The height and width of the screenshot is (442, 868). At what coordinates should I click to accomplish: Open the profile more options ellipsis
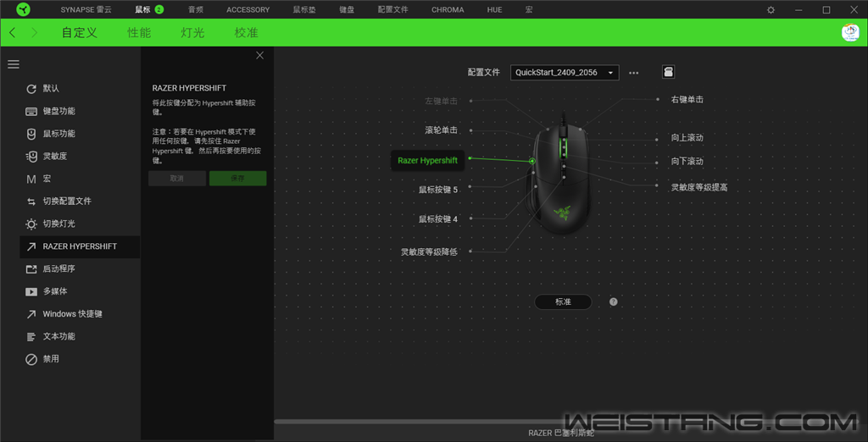coord(634,73)
